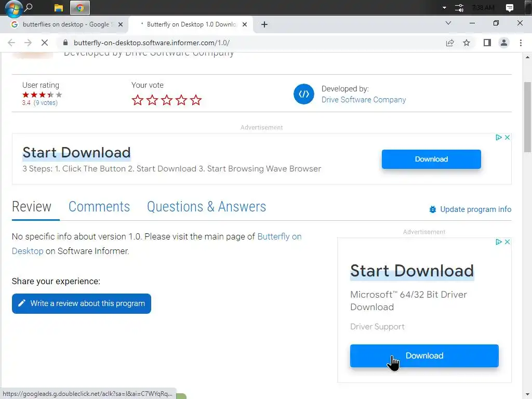Click the page scrollbar up arrow
Viewport: 532px width, 399px height.
(x=528, y=57)
